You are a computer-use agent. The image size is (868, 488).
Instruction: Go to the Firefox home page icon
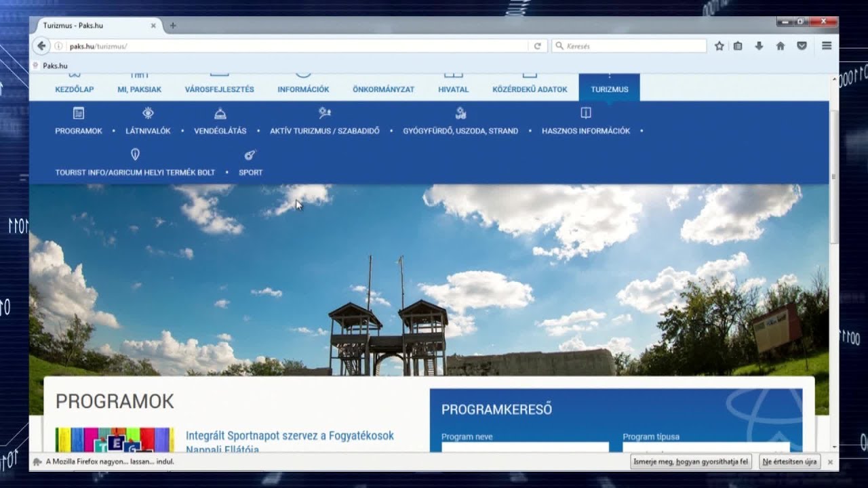[781, 46]
